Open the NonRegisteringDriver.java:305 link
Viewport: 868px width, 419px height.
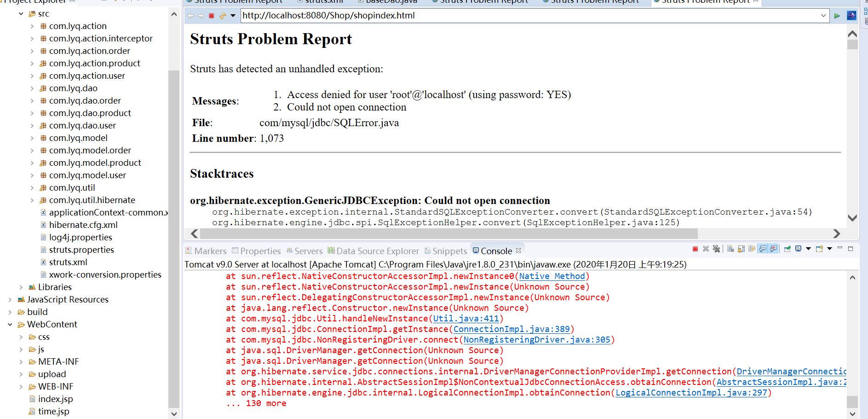point(537,340)
